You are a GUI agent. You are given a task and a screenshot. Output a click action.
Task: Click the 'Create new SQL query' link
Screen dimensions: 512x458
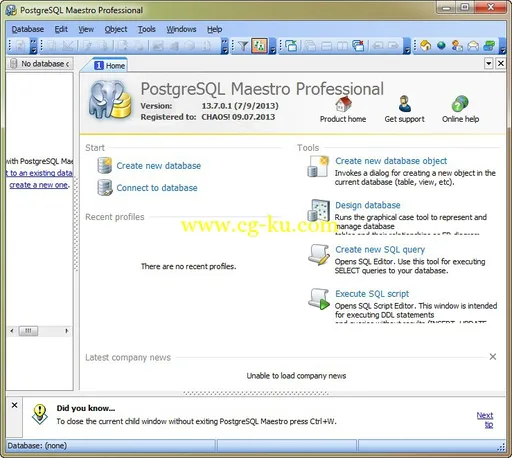[x=380, y=249]
